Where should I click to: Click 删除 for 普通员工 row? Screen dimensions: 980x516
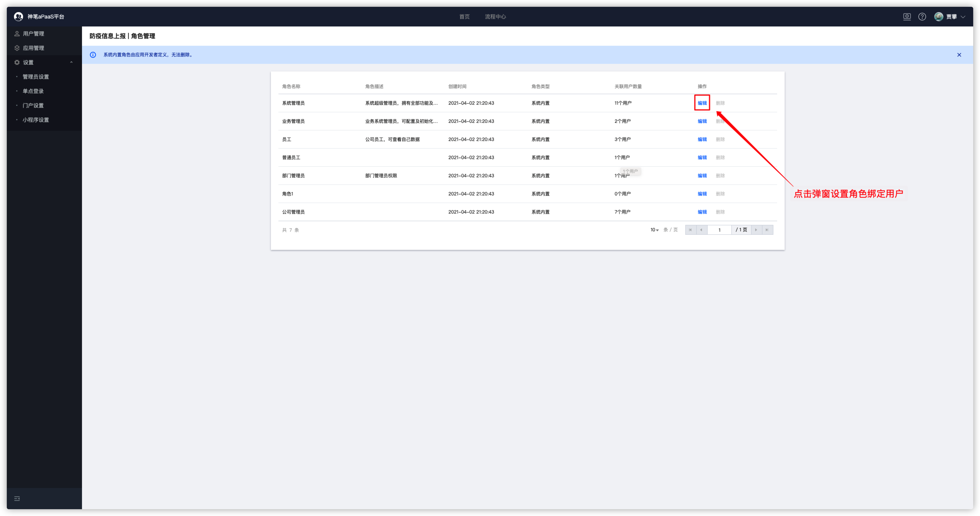pos(720,157)
